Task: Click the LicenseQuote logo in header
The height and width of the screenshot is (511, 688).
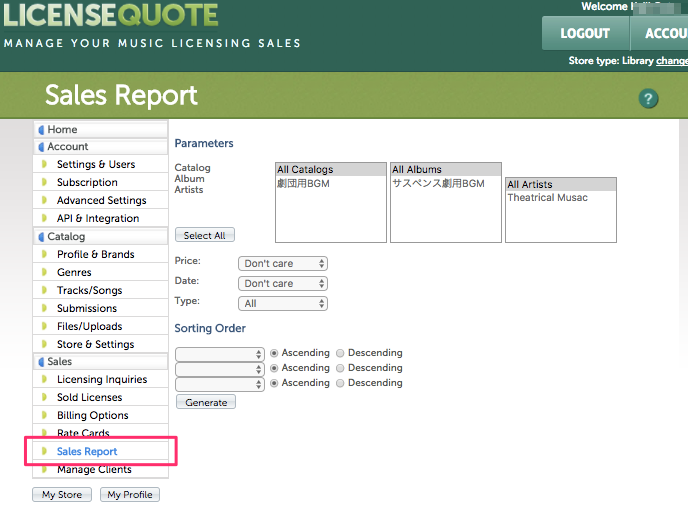Action: 110,16
